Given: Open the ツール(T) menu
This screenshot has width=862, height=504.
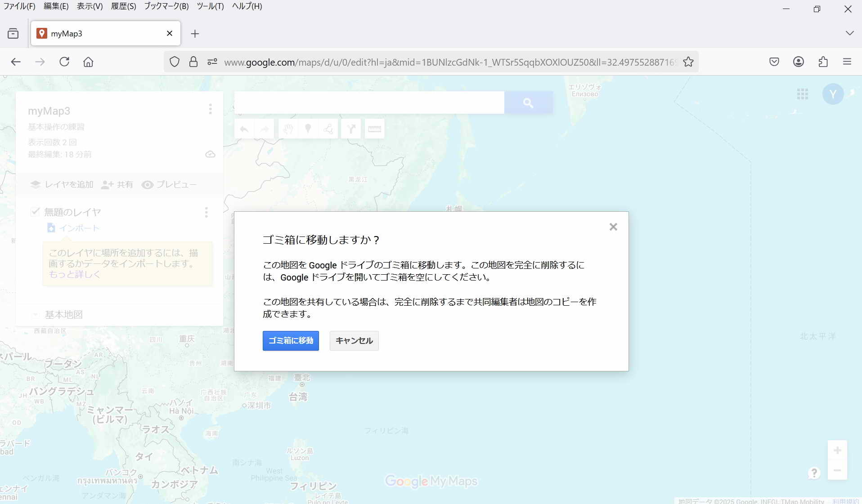Looking at the screenshot, I should tap(210, 6).
